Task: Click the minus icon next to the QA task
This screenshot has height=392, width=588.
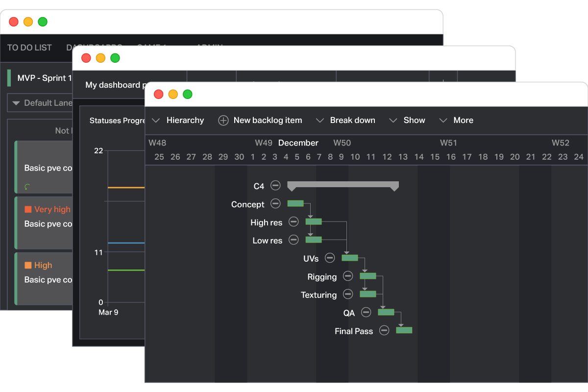Action: pyautogui.click(x=365, y=312)
